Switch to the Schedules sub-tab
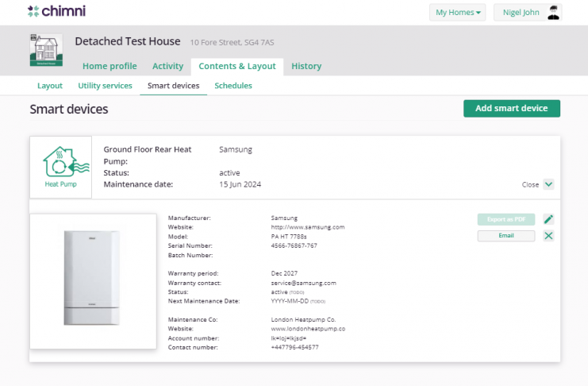 pos(233,86)
